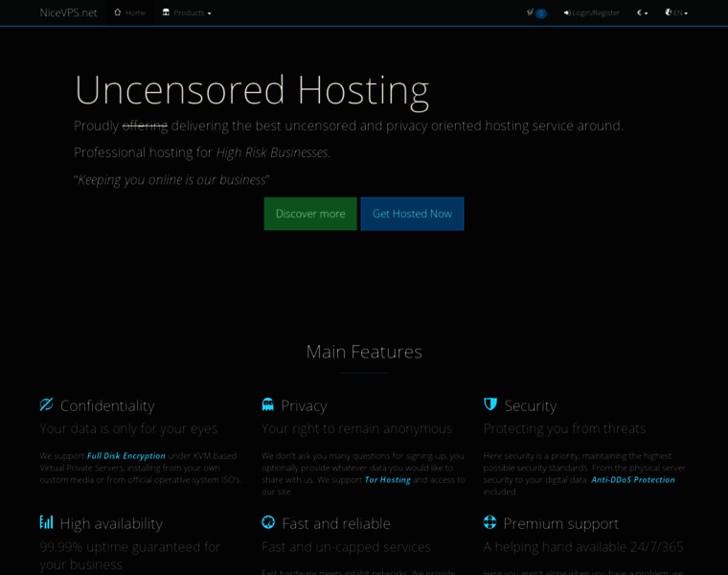
Task: Open the Euro currency dropdown
Action: pos(642,12)
